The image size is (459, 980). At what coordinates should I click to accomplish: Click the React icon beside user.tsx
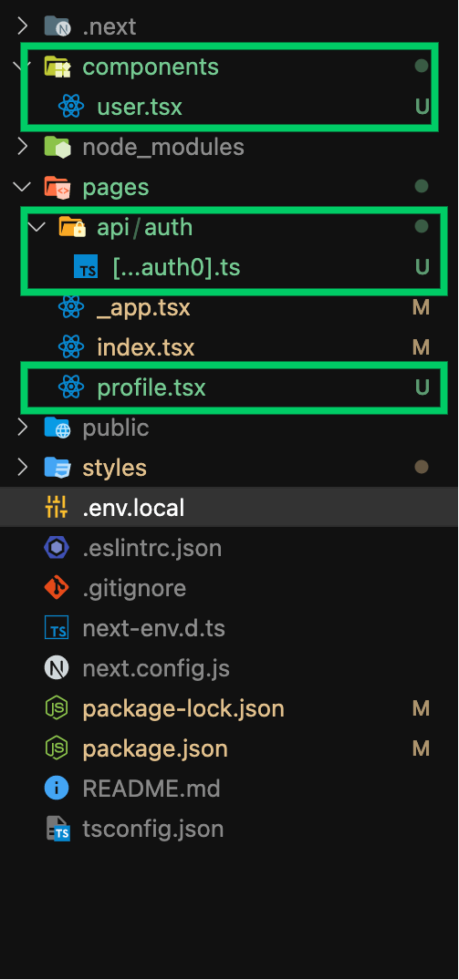point(71,107)
